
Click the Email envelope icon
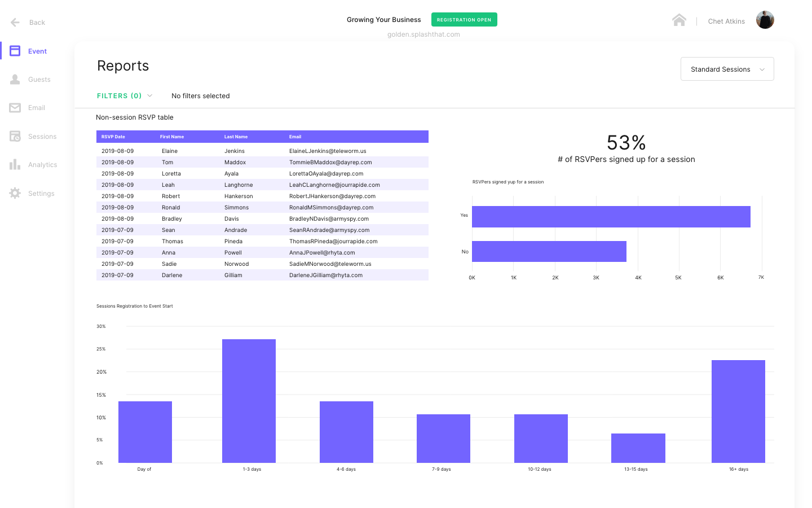15,108
